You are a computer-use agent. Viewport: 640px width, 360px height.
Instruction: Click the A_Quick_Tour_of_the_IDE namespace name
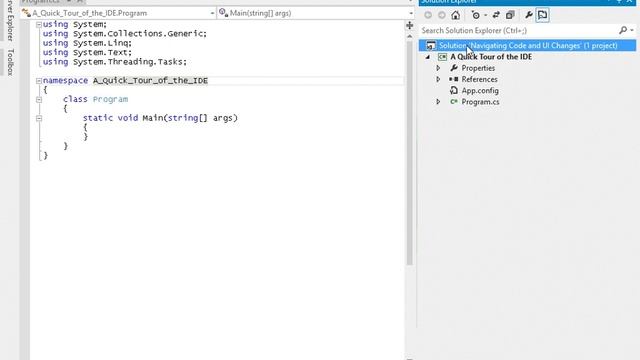(150, 80)
